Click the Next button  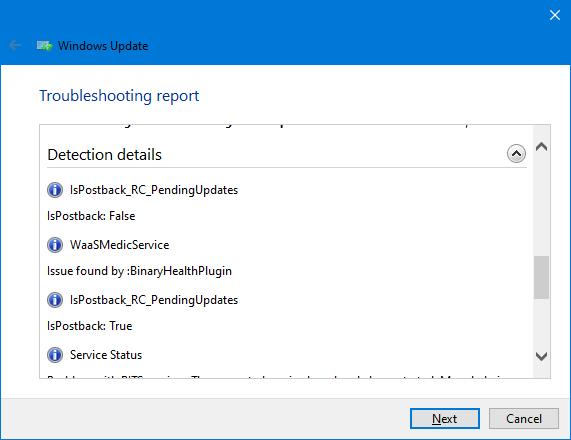(445, 419)
